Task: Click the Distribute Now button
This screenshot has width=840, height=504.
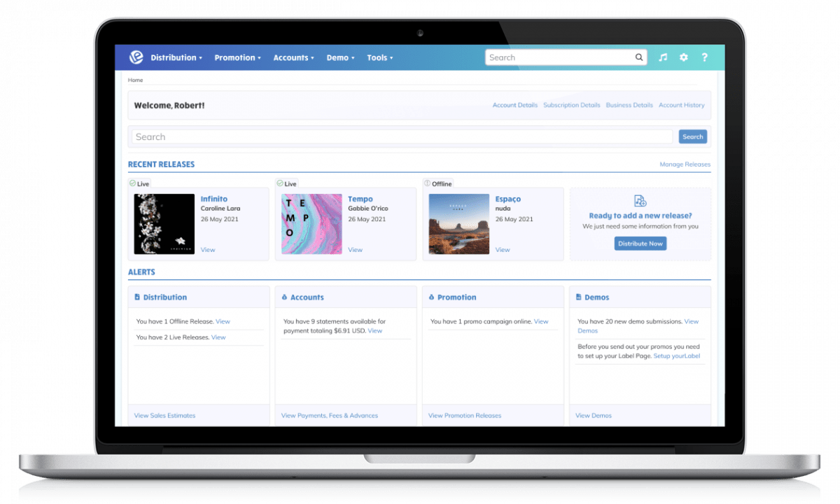Action: coord(640,243)
